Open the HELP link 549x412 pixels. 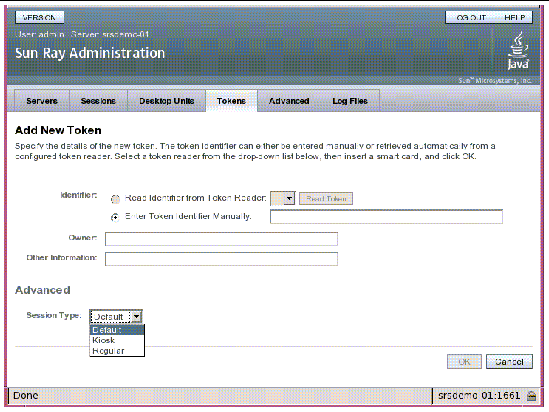[x=514, y=18]
